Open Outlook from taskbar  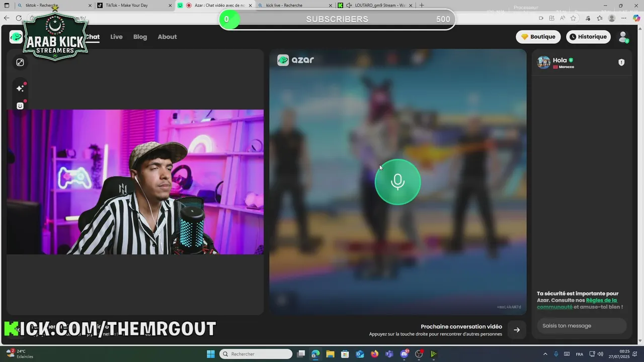pyautogui.click(x=360, y=354)
